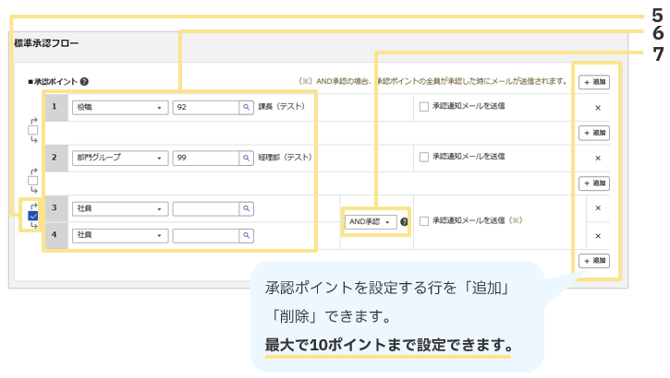
Task: Open help icon beside AND承認 dropdown
Action: (404, 222)
